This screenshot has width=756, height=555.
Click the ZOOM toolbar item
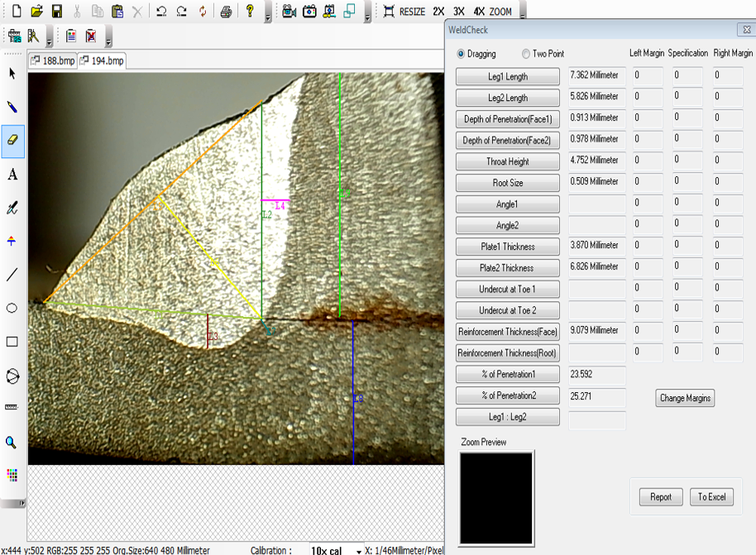[x=500, y=12]
